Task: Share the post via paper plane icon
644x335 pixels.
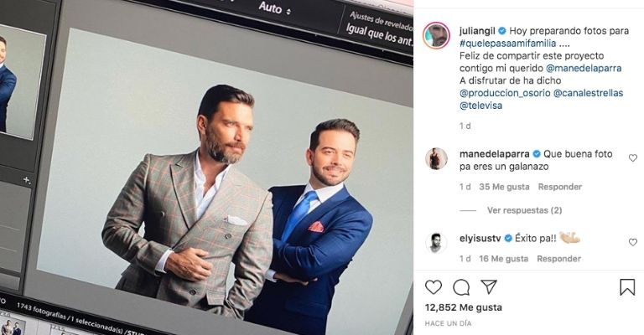Action: (x=489, y=287)
